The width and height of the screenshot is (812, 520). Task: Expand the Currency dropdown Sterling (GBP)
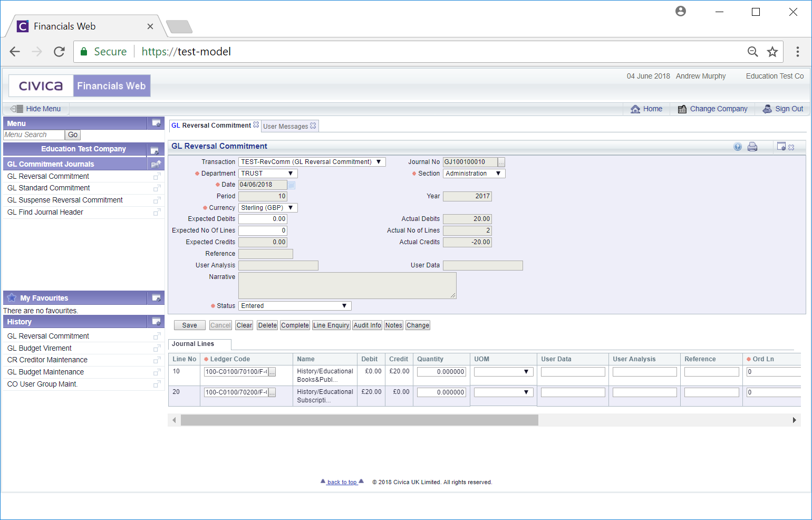pos(267,208)
